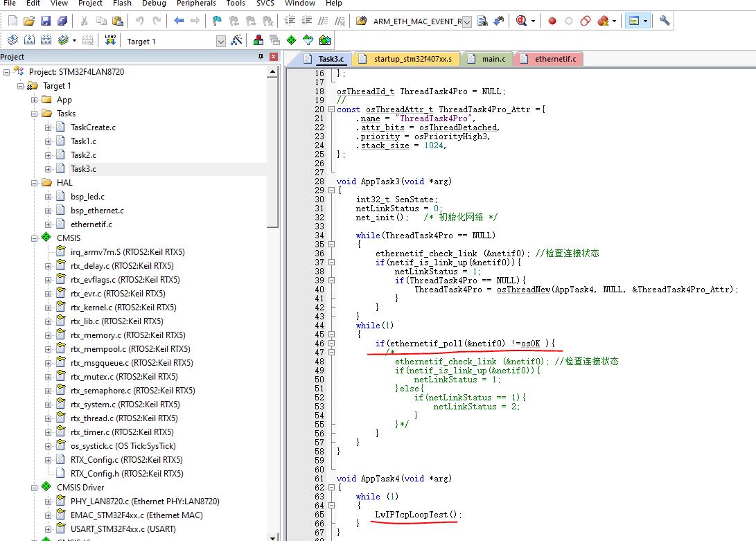The height and width of the screenshot is (541, 756).
Task: Indent the selected lines
Action: tap(290, 21)
